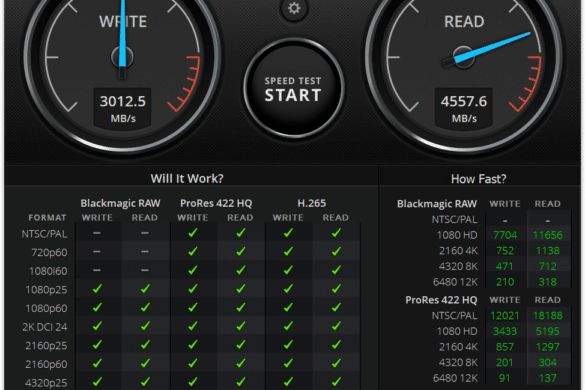Select ProRes NTSC/PAL read value 18188
This screenshot has width=585, height=390.
pos(547,316)
